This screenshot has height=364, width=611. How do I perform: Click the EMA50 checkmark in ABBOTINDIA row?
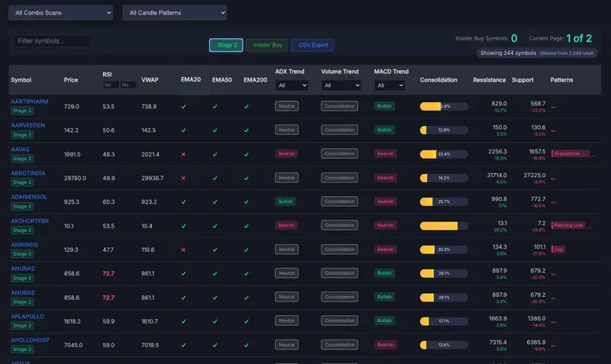(215, 179)
